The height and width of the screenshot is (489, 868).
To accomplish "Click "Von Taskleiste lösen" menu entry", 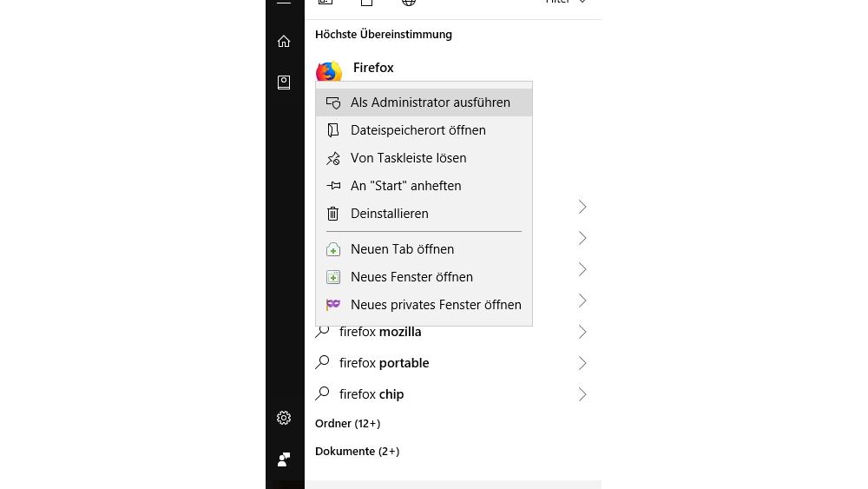I will 408,158.
